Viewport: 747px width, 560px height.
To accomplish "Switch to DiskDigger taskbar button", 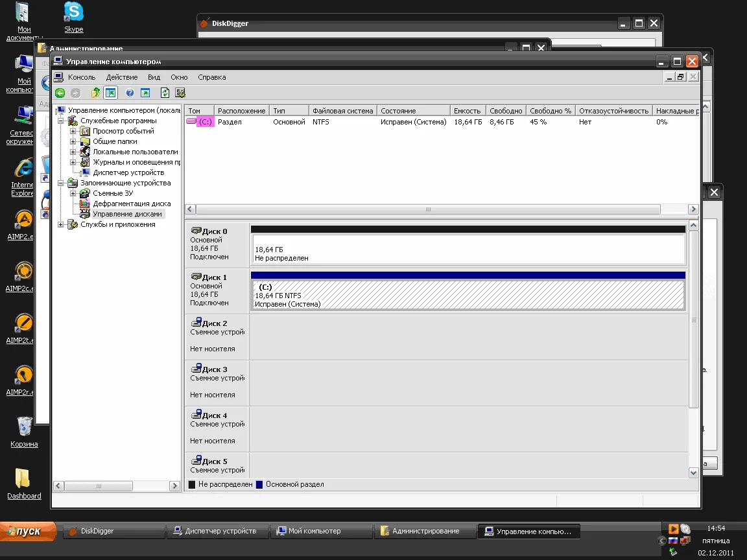I will (113, 531).
